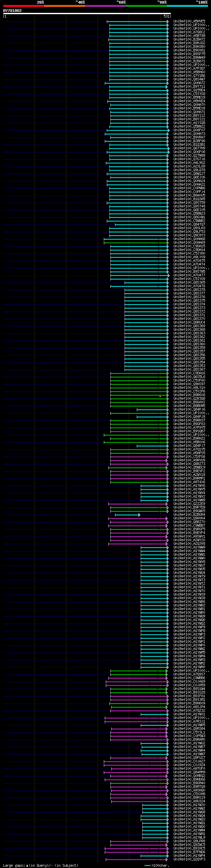Viewport: 211px width, 868px height.
Task: Select hit UniRef100_B9MTQ9
Action: click(189, 787)
